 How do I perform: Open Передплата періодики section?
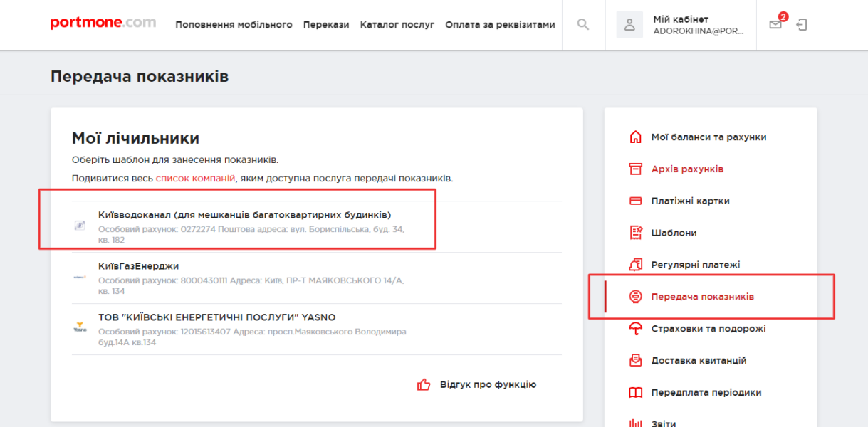pos(706,393)
